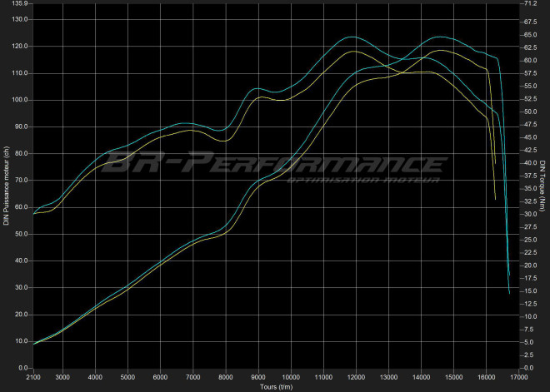This screenshot has height=392, width=550.
Task: Click the 14000 tick on the rpm axis
Action: [421, 376]
